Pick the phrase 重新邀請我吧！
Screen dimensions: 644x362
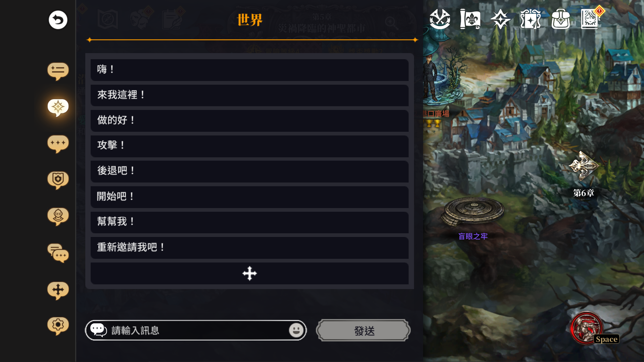[249, 248]
